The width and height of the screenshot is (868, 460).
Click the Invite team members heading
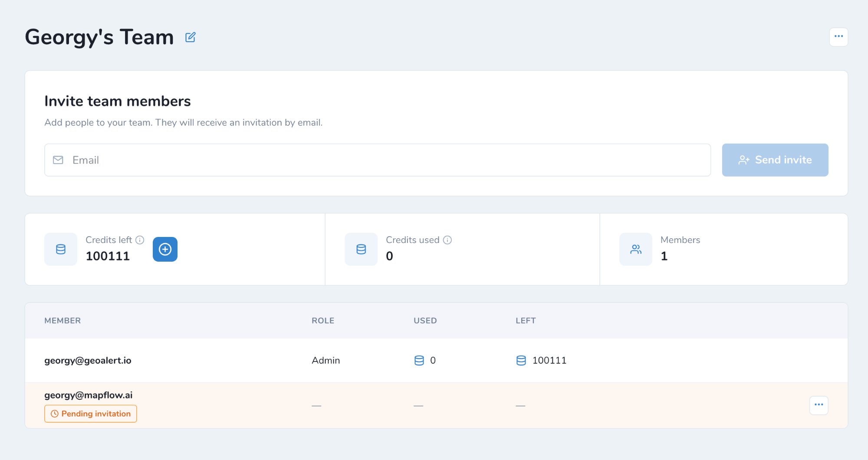118,101
